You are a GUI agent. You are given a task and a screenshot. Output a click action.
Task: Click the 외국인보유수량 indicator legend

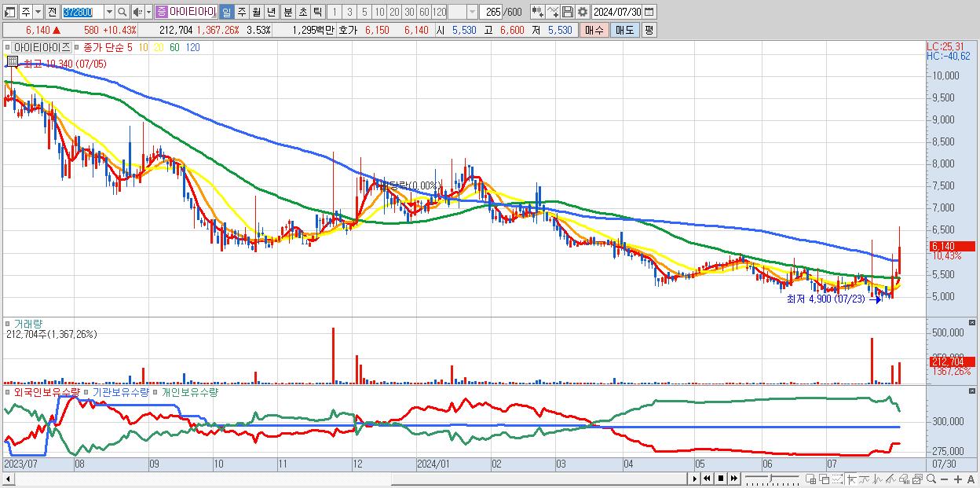46,391
